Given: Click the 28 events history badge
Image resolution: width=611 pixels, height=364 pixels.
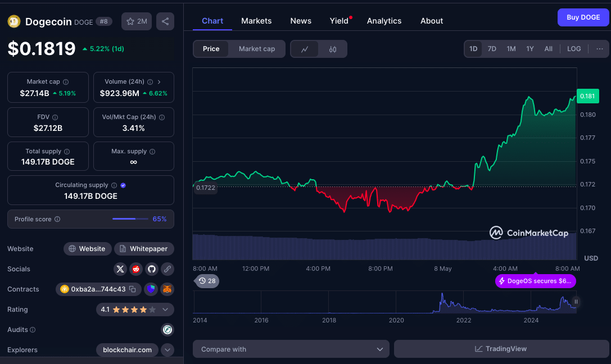Looking at the screenshot, I should 207,281.
